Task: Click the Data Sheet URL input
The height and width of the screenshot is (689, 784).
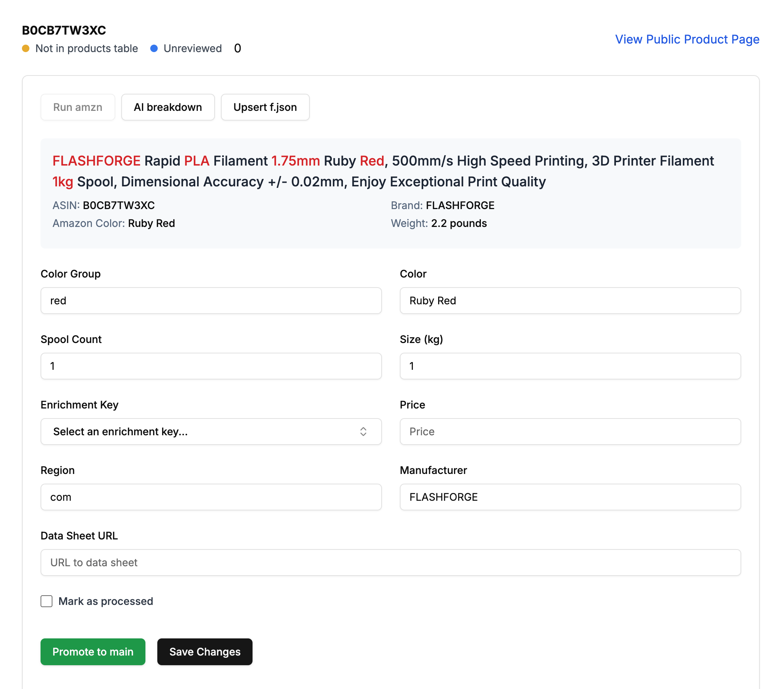Action: coord(390,562)
